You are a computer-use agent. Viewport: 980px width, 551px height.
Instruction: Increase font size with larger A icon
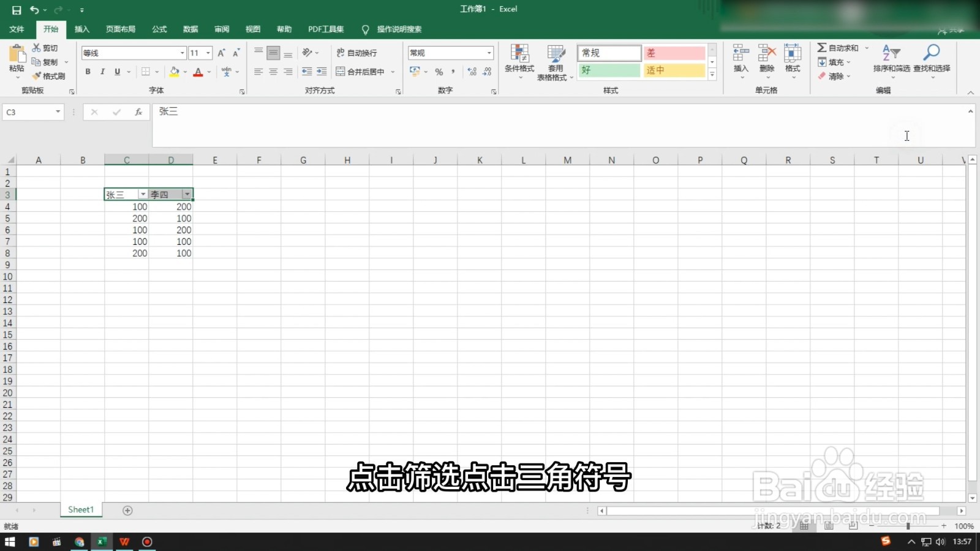tap(221, 53)
